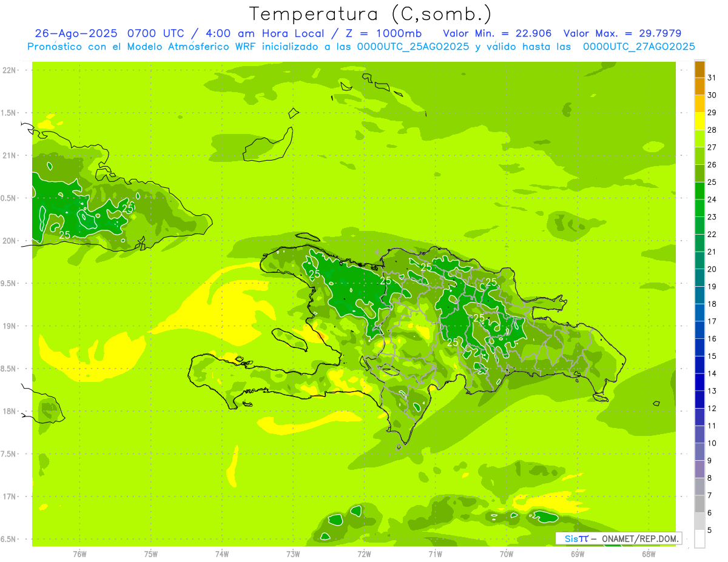This screenshot has height=562, width=728.
Task: Click the "8.5N" latitude axis label
Action: (x=8, y=369)
